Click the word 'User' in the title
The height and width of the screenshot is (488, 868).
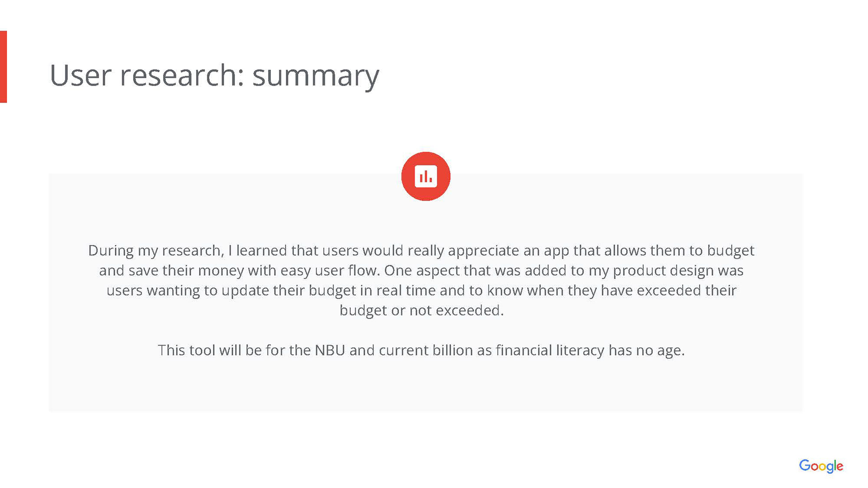click(x=80, y=75)
